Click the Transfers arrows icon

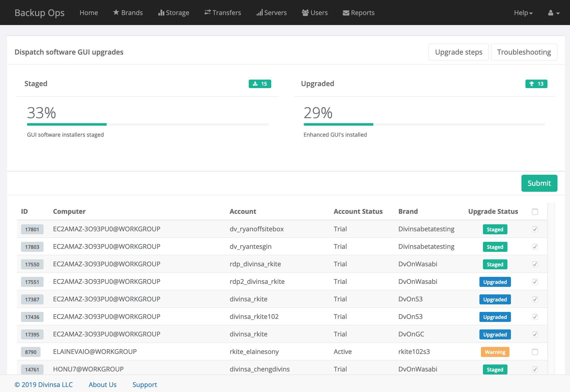(207, 12)
